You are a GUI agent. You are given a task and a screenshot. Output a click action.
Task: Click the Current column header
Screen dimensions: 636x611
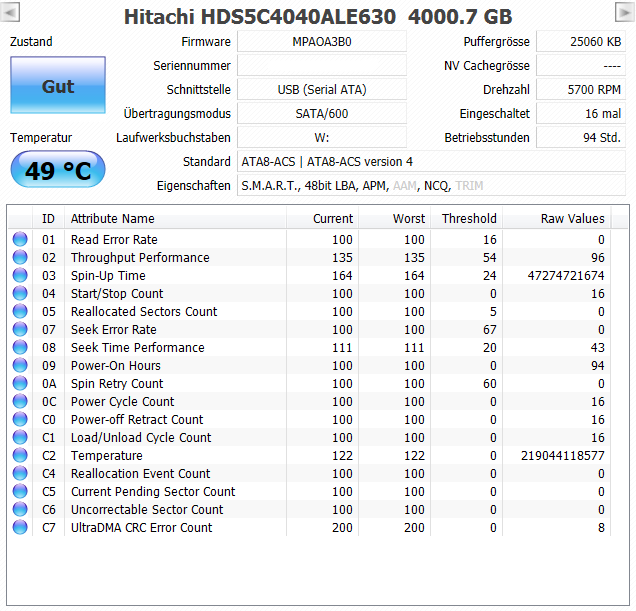point(322,219)
